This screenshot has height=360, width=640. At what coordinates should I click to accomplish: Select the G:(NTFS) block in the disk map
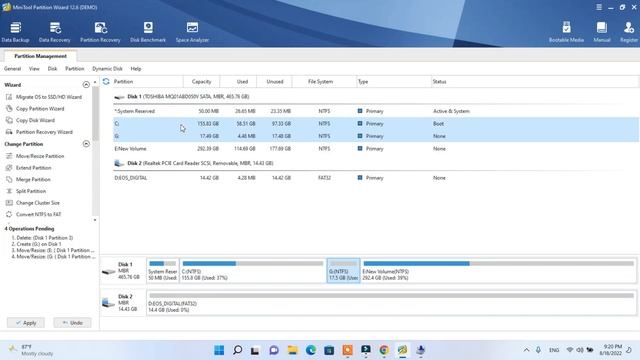pyautogui.click(x=343, y=270)
